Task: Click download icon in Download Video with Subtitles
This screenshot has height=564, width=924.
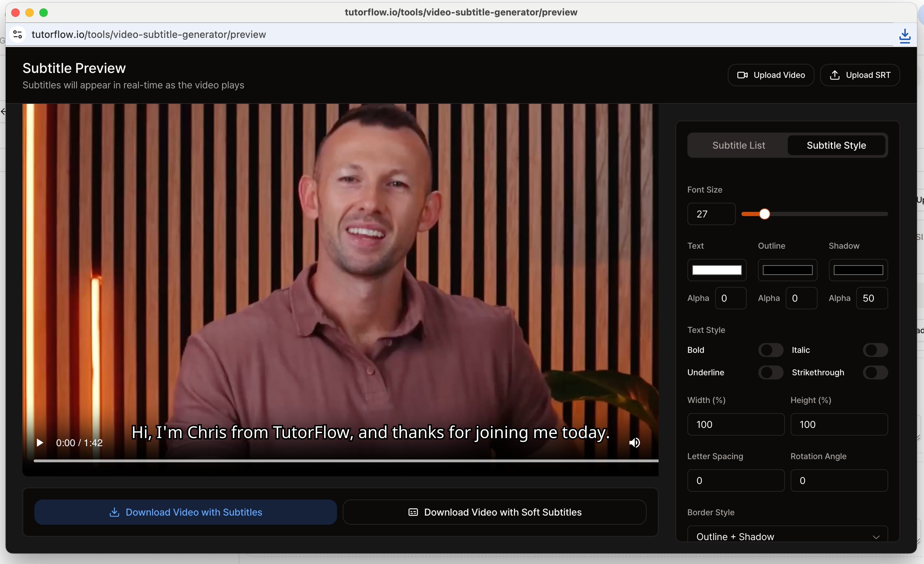Action: tap(114, 512)
